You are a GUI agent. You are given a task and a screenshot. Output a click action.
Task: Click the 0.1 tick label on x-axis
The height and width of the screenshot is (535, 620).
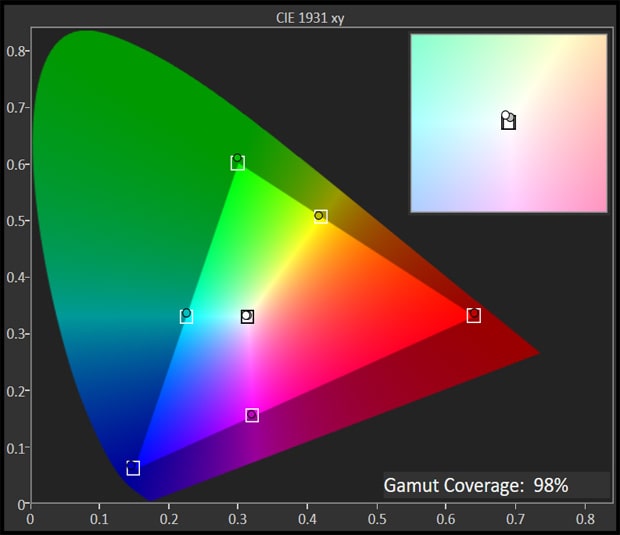coord(100,520)
